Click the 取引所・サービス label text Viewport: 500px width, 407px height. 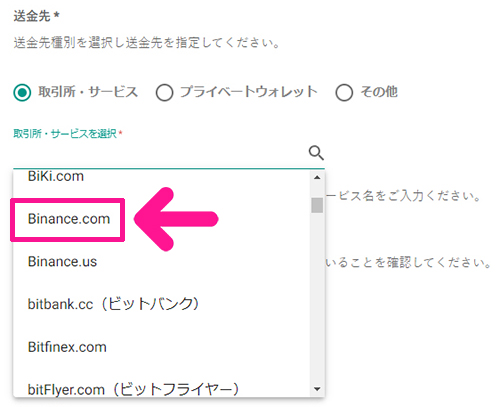point(88,92)
